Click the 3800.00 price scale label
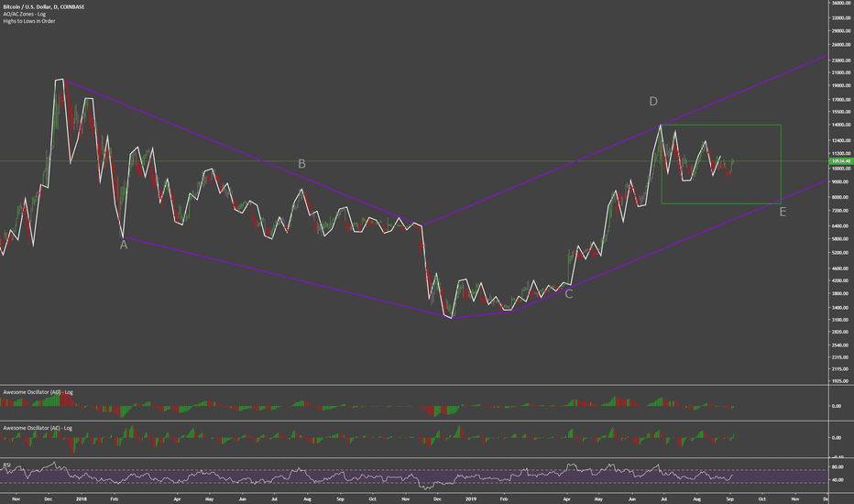Screen dimensions: 854x504 click(x=841, y=293)
